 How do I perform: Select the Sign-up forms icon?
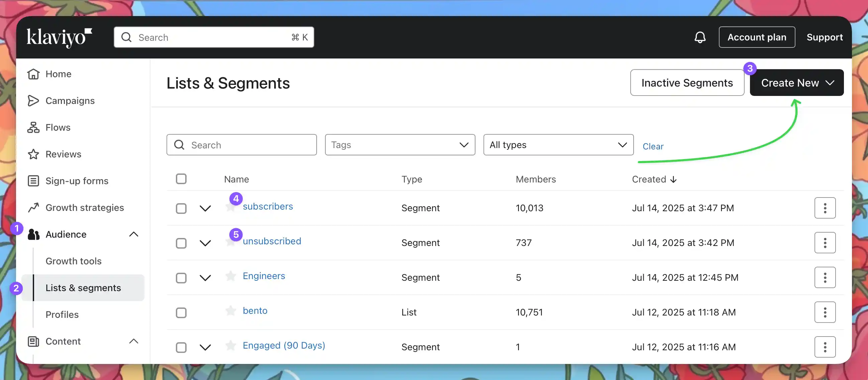point(33,181)
